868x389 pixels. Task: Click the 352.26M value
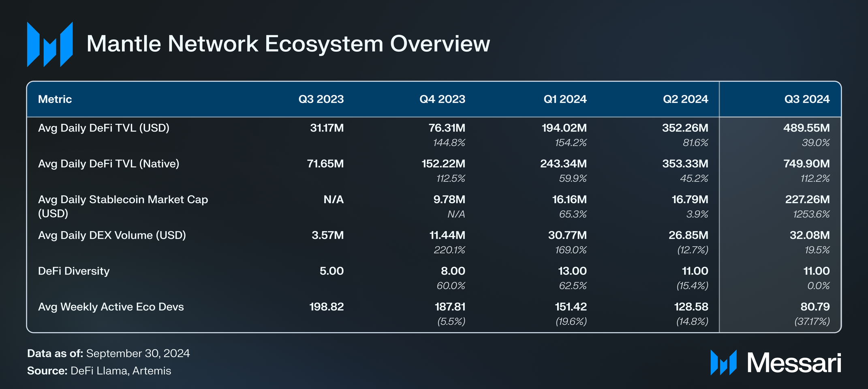pos(685,128)
